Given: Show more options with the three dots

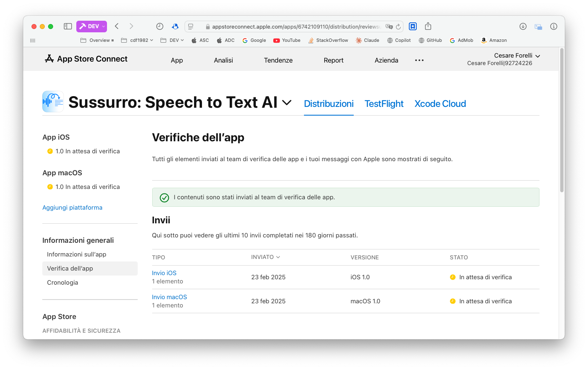Looking at the screenshot, I should pos(419,60).
